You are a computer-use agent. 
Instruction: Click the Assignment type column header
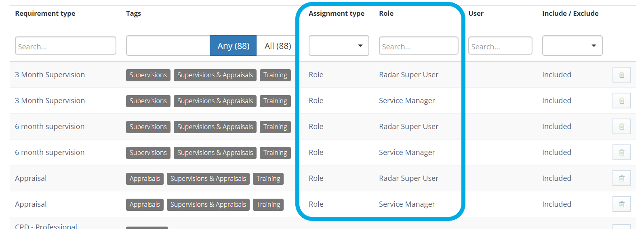click(x=337, y=13)
